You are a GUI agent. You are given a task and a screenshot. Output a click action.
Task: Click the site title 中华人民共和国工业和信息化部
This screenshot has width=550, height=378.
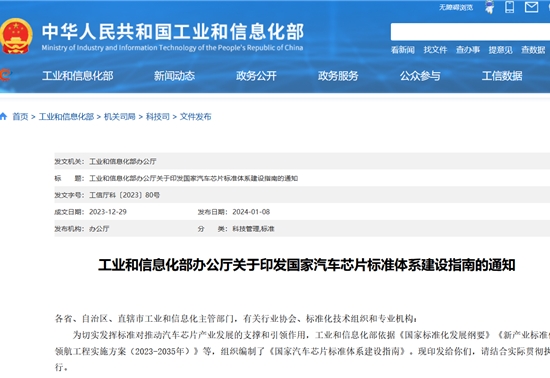pos(173,32)
